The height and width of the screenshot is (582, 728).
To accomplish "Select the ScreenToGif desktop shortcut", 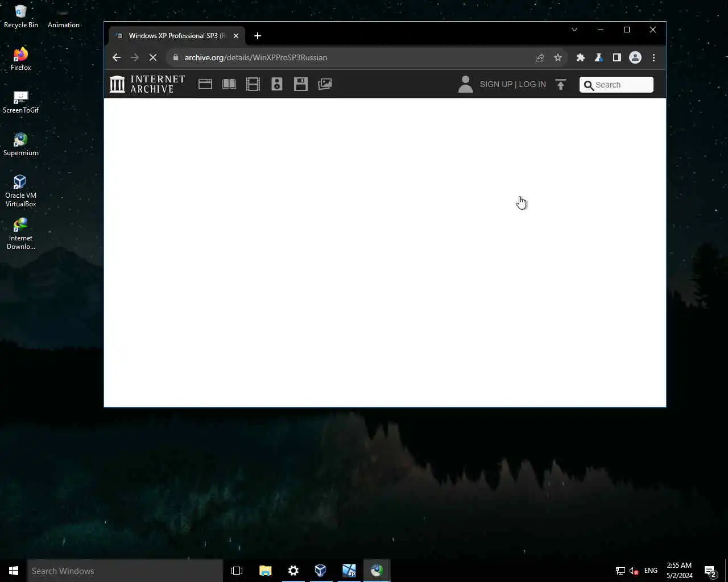I will pos(21,102).
